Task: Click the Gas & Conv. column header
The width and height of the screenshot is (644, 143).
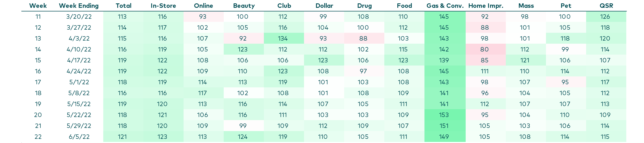Action: pyautogui.click(x=445, y=6)
